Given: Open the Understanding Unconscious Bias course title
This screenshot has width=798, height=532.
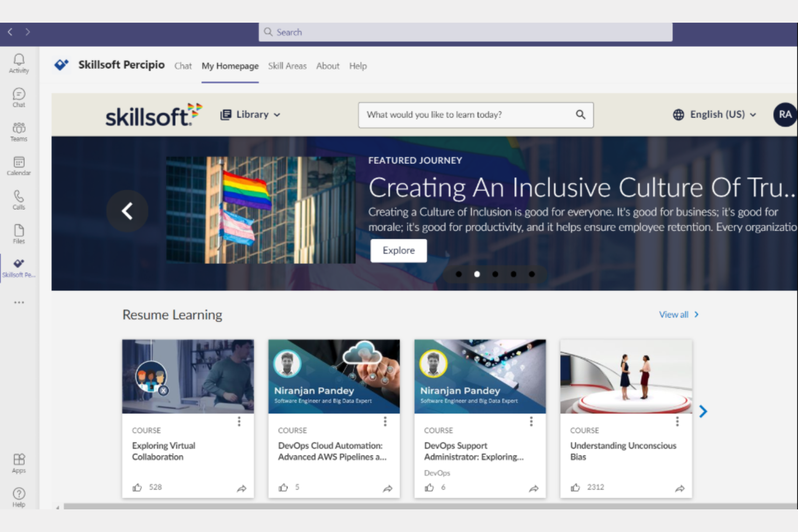Looking at the screenshot, I should pos(623,451).
